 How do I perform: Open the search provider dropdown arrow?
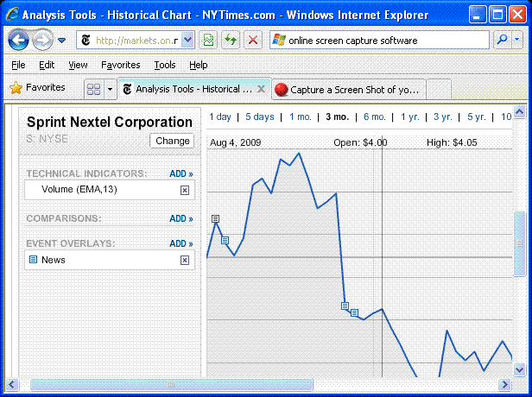pos(516,40)
